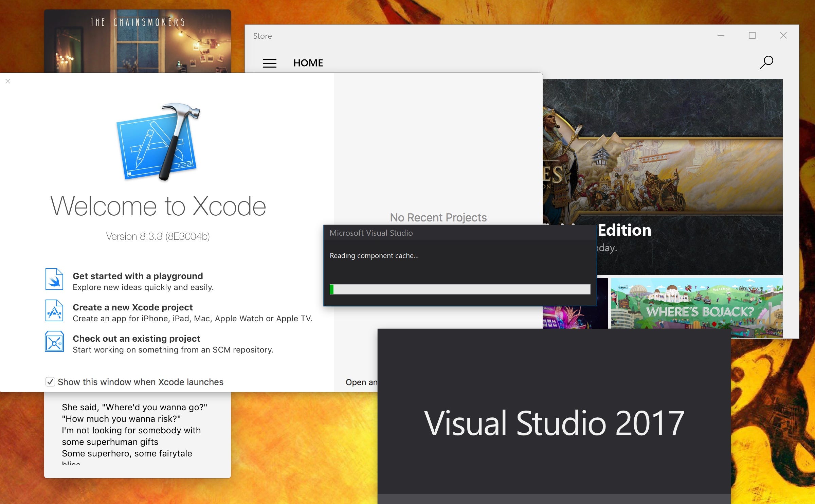Click the Open another project button
The height and width of the screenshot is (504, 815).
point(361,382)
